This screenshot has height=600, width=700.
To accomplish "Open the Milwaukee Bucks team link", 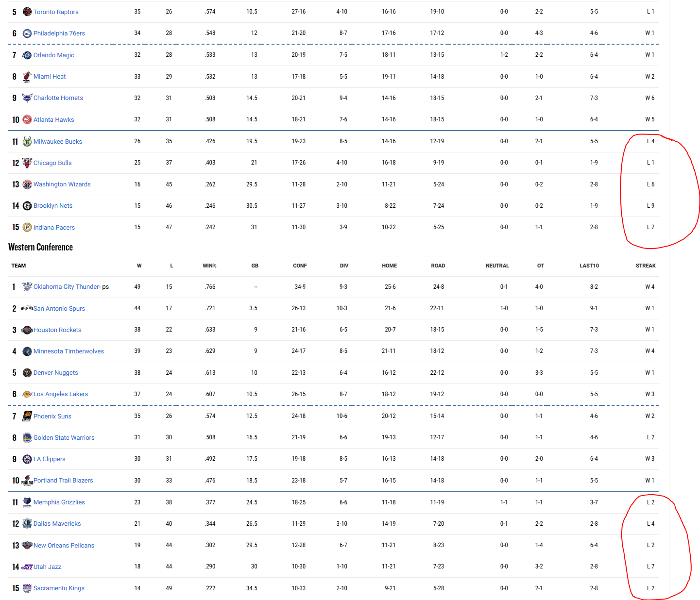I will [58, 141].
